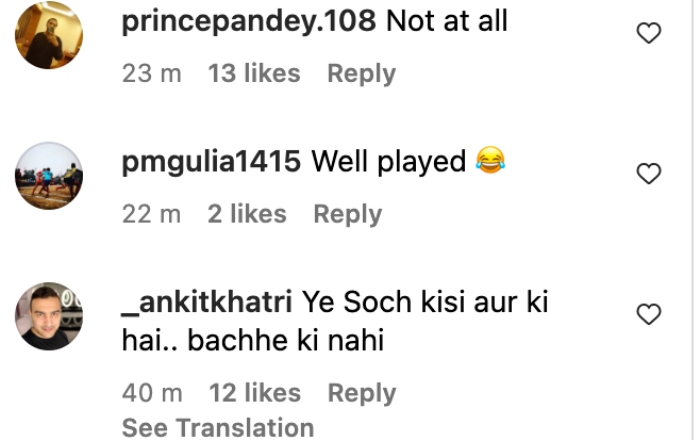Viewport: 700px width, 440px height.
Task: Reply to _ankitkhatri's comment
Action: 361,393
